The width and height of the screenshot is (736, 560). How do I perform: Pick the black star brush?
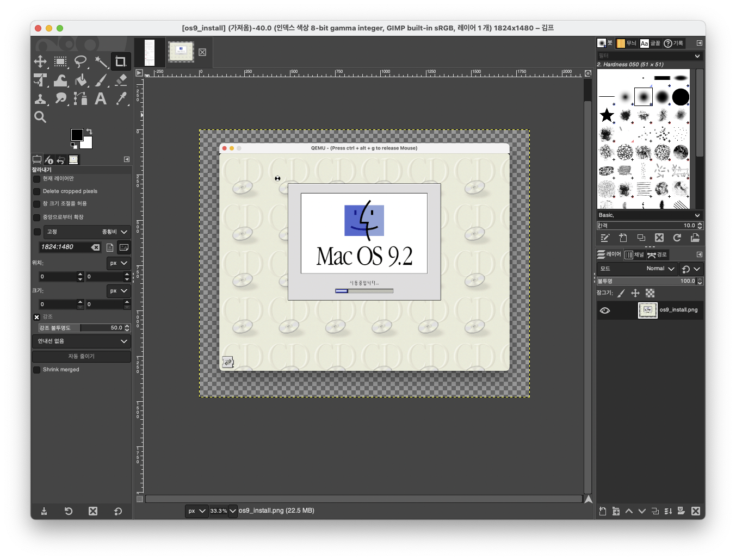pyautogui.click(x=607, y=115)
